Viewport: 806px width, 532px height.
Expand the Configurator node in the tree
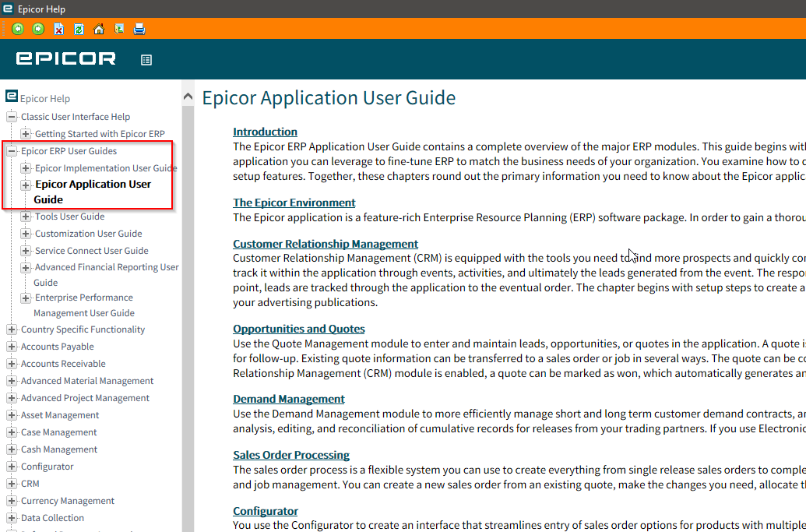click(12, 467)
